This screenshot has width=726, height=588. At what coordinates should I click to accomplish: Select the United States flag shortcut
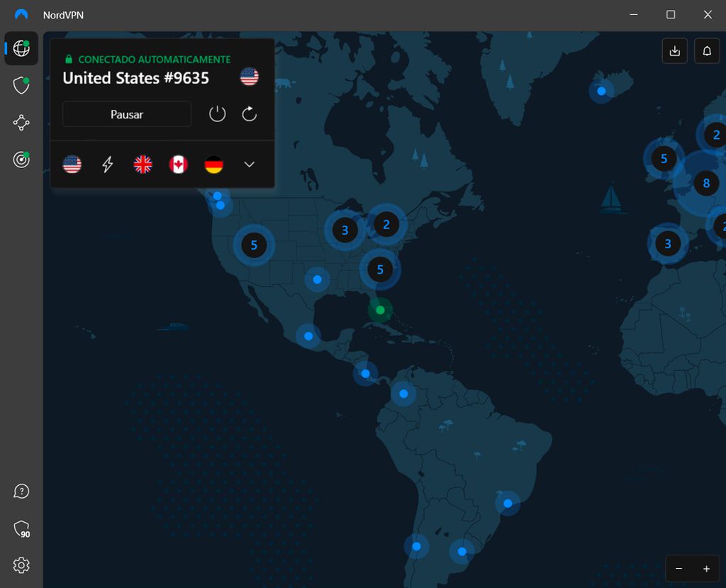[72, 164]
